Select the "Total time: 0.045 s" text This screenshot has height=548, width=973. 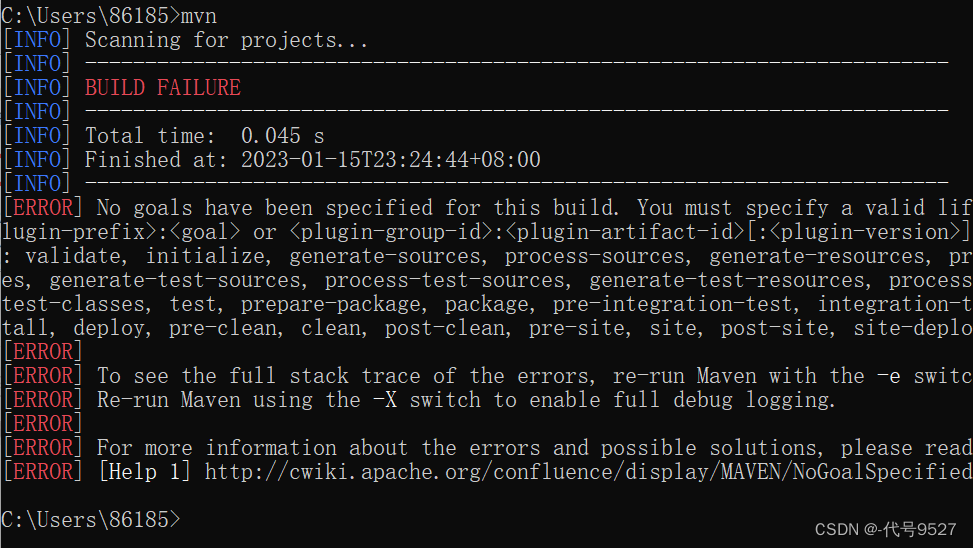click(x=204, y=136)
